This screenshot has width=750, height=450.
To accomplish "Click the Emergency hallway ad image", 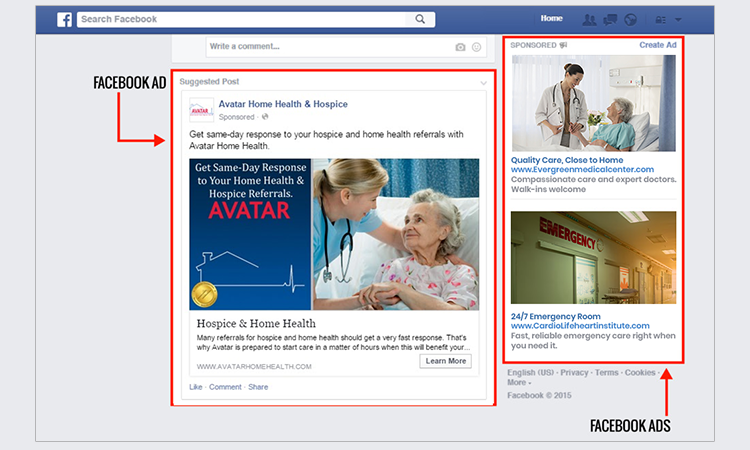I will coord(594,258).
